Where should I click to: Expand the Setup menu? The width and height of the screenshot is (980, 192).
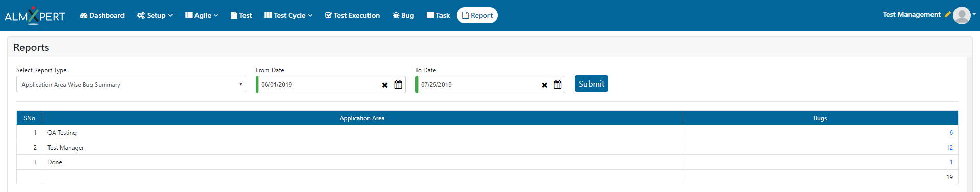point(155,15)
